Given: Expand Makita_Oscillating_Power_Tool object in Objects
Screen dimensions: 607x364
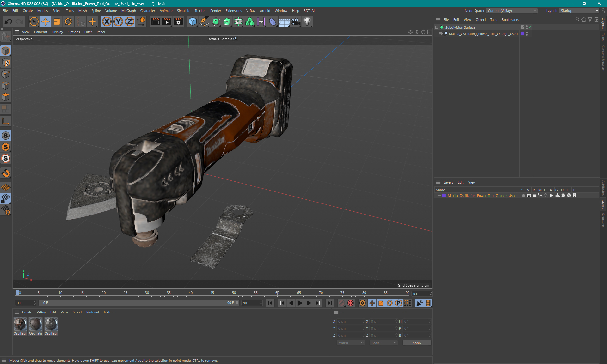Looking at the screenshot, I should [440, 34].
